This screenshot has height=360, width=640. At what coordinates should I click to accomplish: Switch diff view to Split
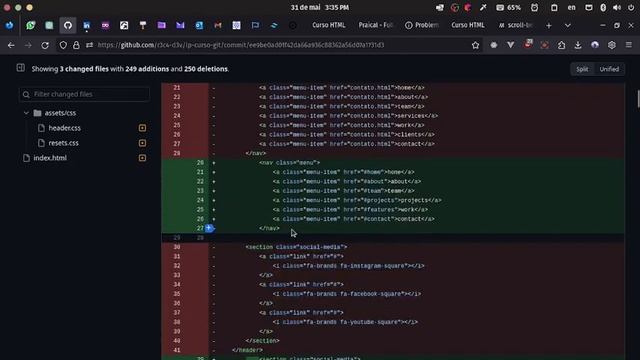click(582, 69)
